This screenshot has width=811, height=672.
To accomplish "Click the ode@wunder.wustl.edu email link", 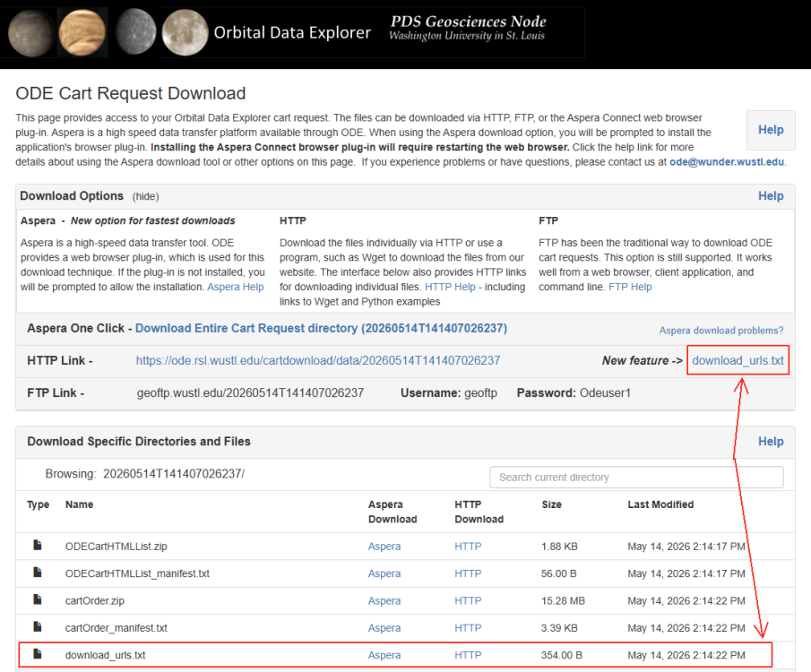I will (727, 162).
